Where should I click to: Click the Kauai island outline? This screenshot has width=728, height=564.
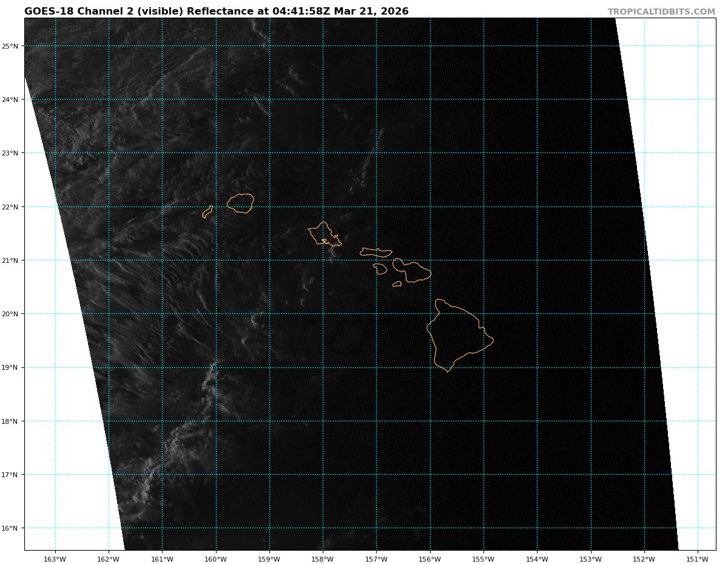240,203
